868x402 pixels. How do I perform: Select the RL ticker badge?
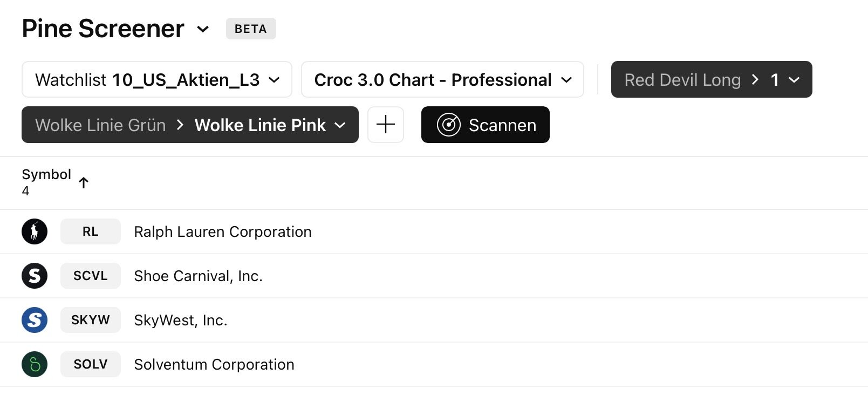click(x=91, y=231)
